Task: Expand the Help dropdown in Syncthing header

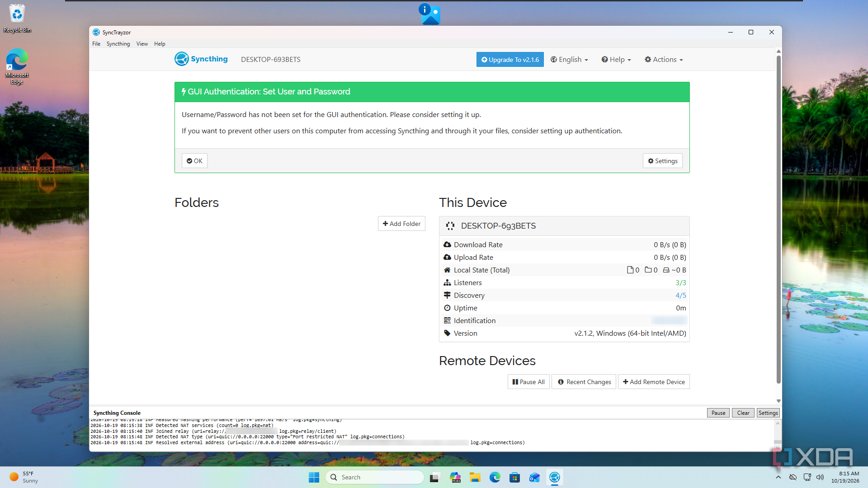Action: [x=616, y=60]
